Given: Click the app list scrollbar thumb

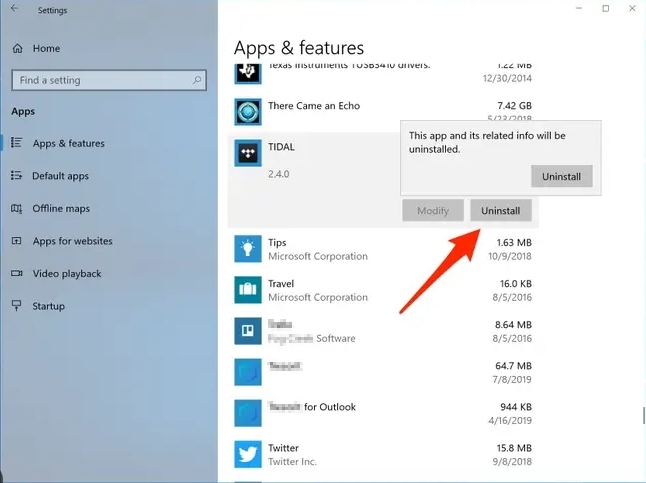Looking at the screenshot, I should [x=644, y=415].
